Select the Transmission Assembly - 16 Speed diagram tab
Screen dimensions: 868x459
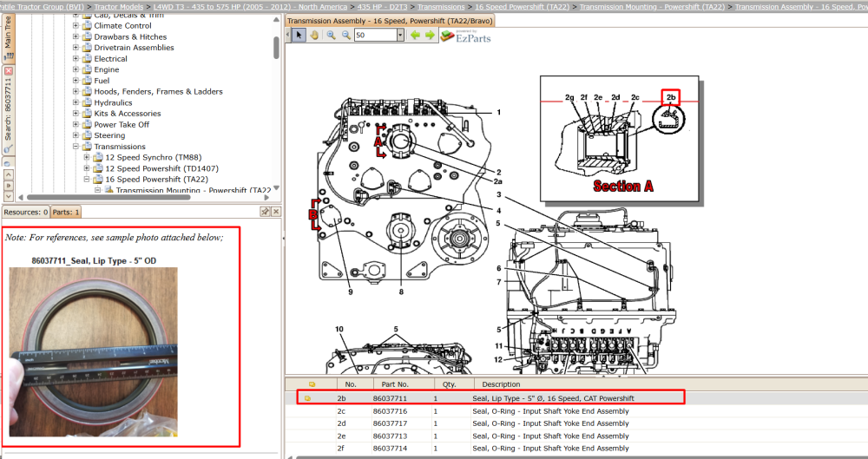coord(389,21)
